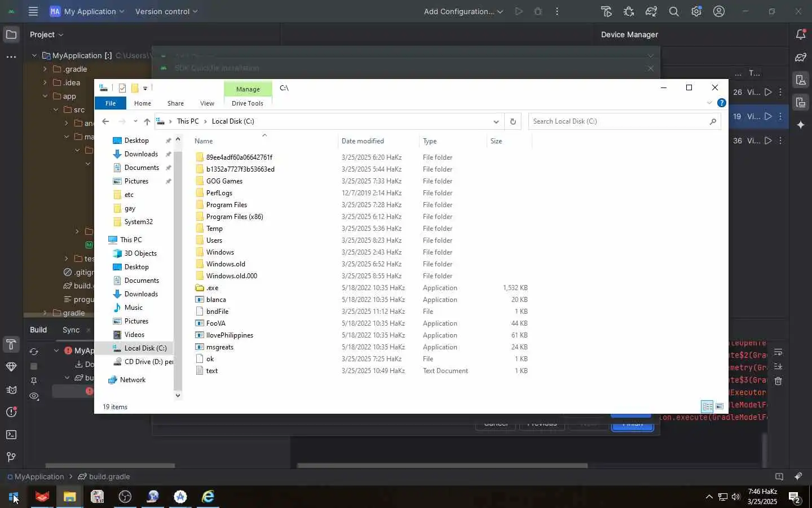Open the Project tool window folder icon
812x508 pixels.
(x=11, y=35)
